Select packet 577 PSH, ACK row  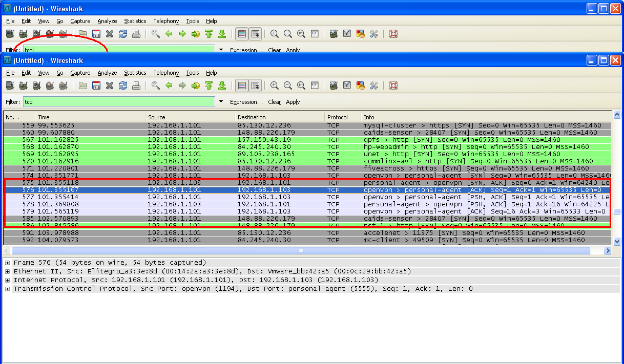pyautogui.click(x=307, y=197)
